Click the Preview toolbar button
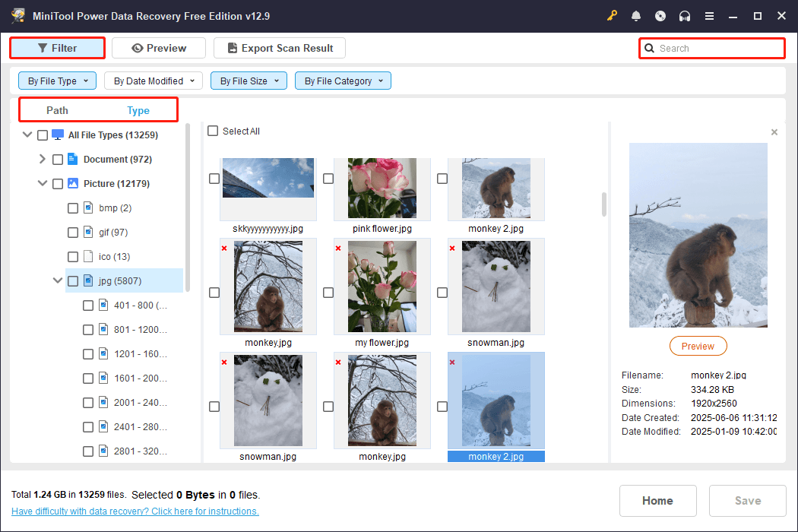The width and height of the screenshot is (798, 532). coord(159,48)
